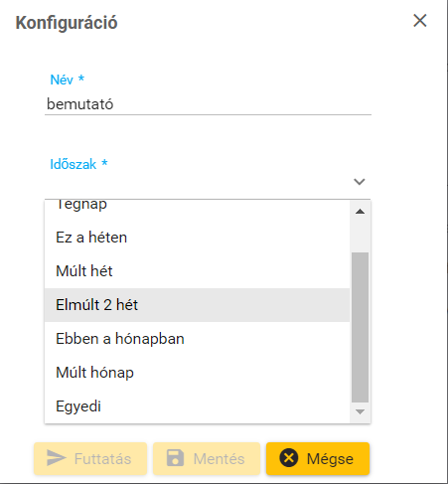
Task: Click the scrollbar down arrow in list
Action: pyautogui.click(x=360, y=411)
